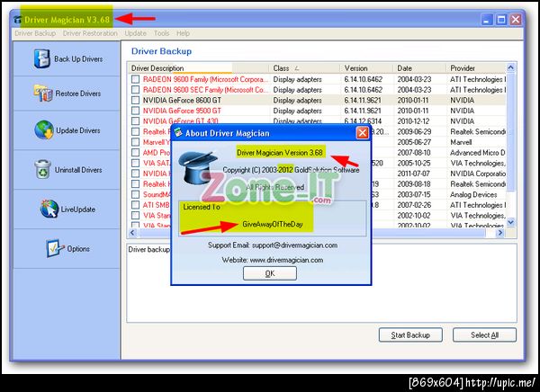Click the support@drivermagician.com email text
Viewport: 540px width, 392px height.
295,245
